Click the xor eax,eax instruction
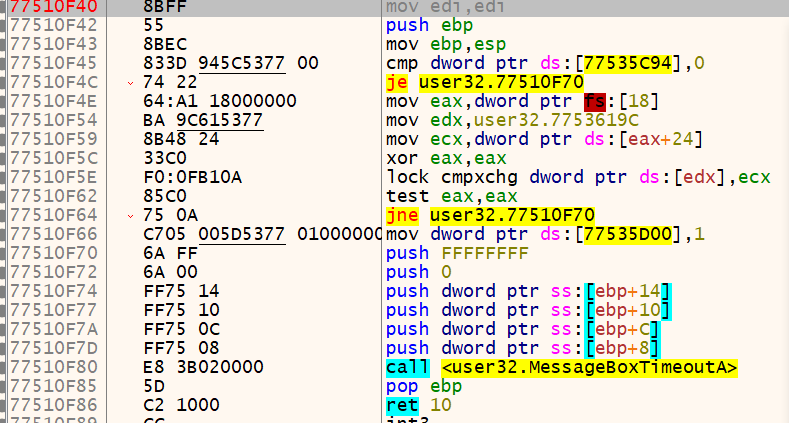The image size is (789, 423). click(x=446, y=158)
